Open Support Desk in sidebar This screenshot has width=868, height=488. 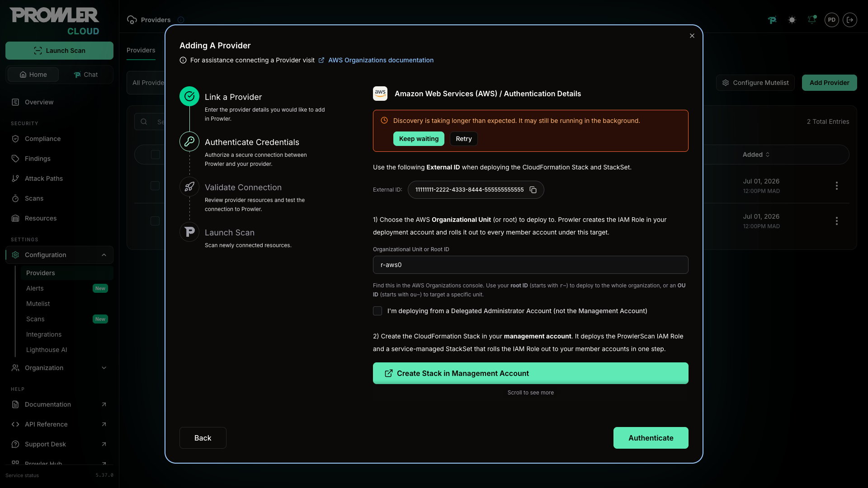(59, 444)
